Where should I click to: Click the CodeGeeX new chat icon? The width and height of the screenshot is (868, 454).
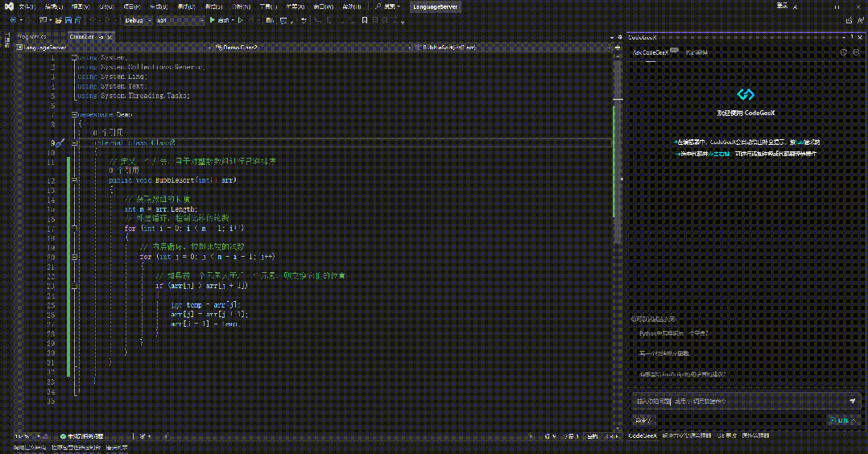[x=857, y=52]
